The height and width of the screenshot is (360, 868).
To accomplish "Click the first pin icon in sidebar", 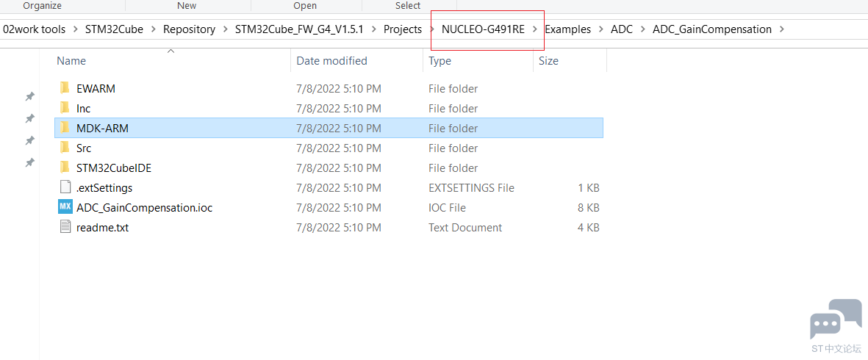I will [x=30, y=96].
